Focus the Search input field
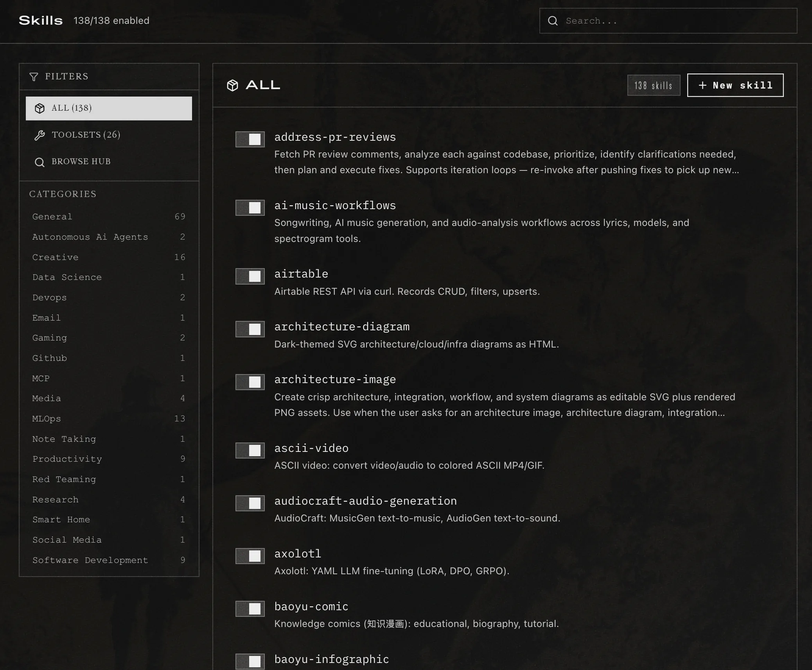 (x=668, y=21)
